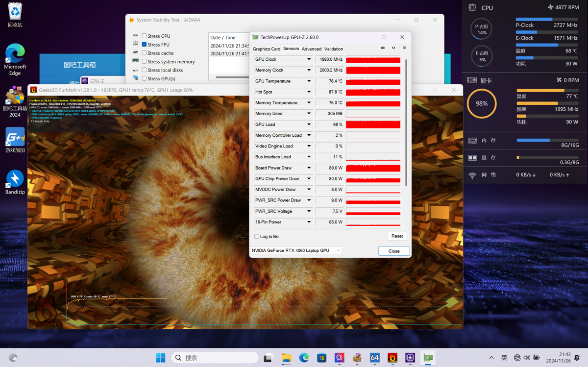Enable the Stress local disks checkbox
Screen dimensions: 588x367
(x=144, y=70)
